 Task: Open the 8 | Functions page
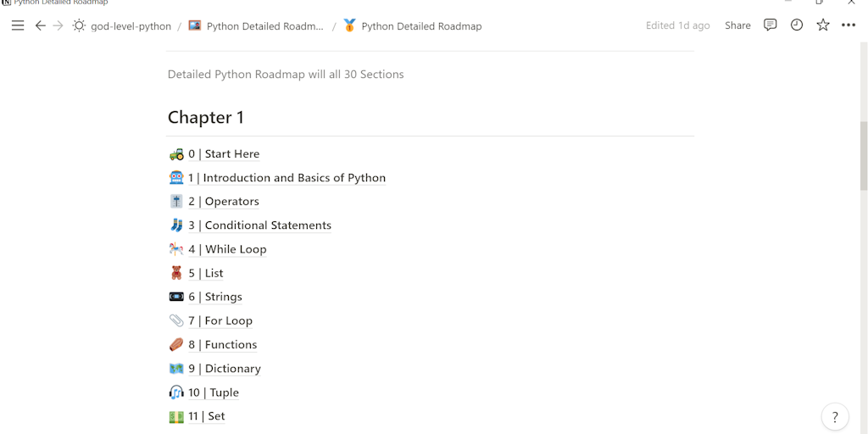[x=223, y=344]
